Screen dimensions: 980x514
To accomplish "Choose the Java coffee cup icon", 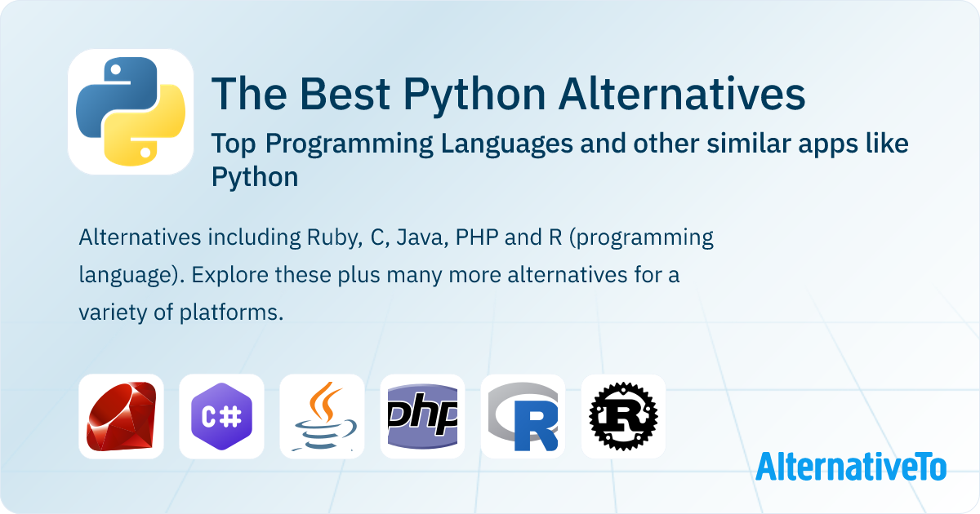I will coord(322,416).
